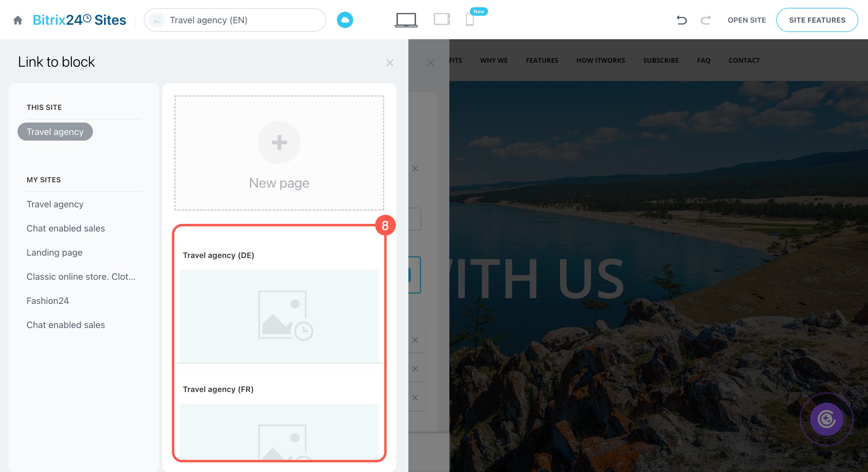This screenshot has height=472, width=868.
Task: Undo the last change
Action: [x=681, y=20]
